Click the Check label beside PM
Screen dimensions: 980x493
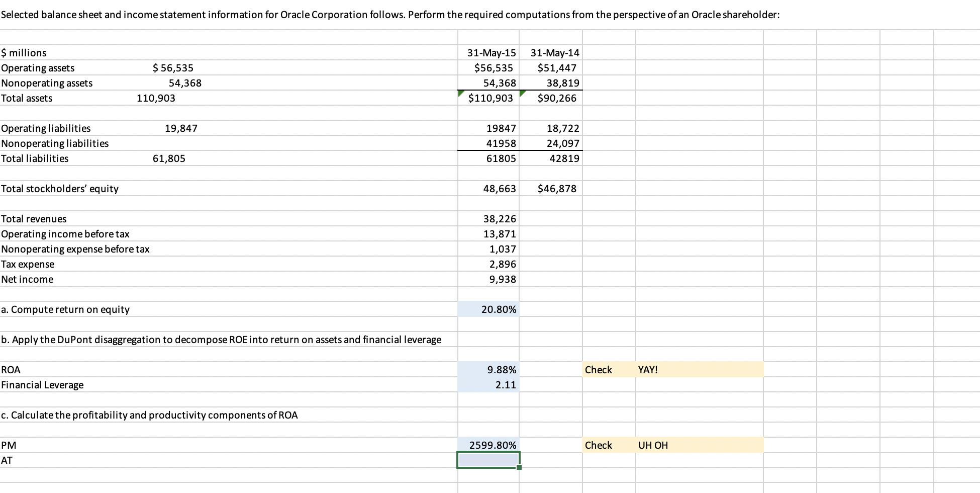coord(598,445)
